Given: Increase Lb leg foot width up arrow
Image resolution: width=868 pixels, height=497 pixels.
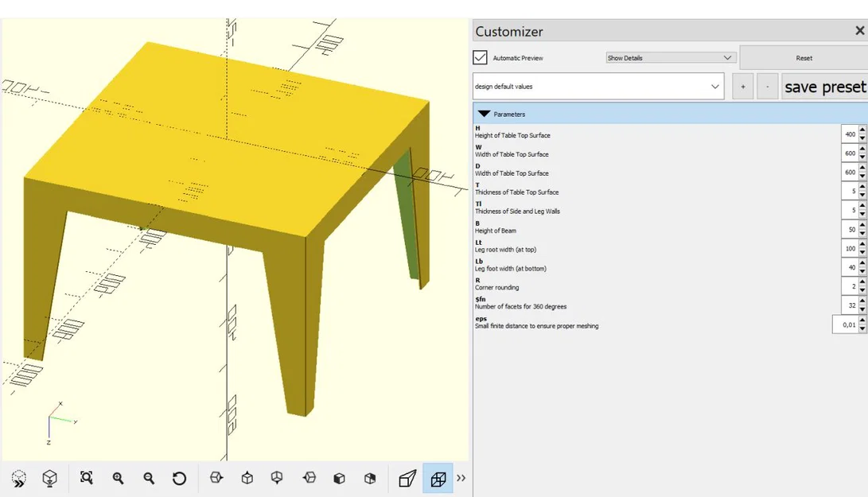Looking at the screenshot, I should pyautogui.click(x=862, y=263).
